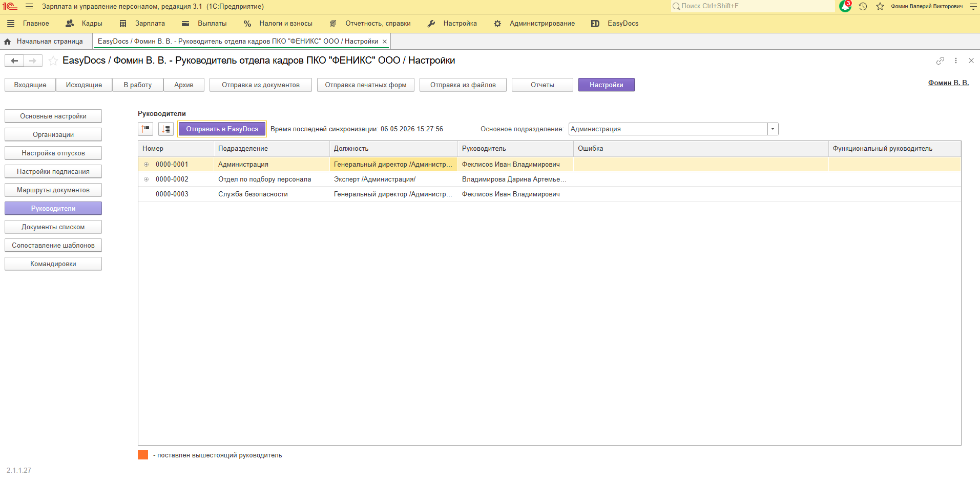The height and width of the screenshot is (482, 980).
Task: Open the three-dot more actions menu
Action: 956,61
